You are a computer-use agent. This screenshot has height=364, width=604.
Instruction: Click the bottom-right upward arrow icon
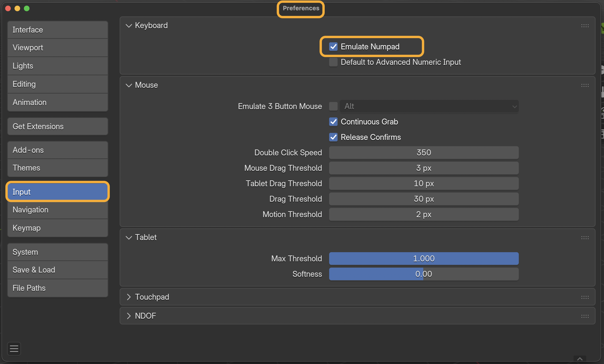(x=579, y=359)
